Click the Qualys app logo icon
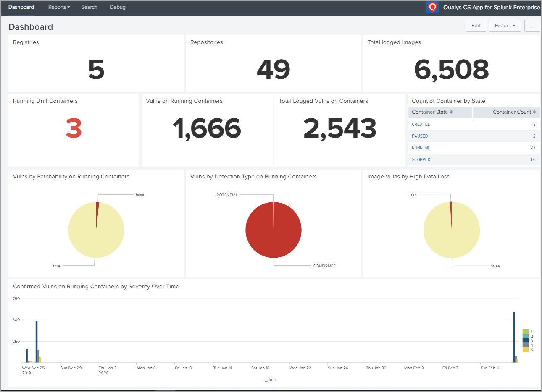Viewport: 542px width, 392px height. click(x=432, y=7)
